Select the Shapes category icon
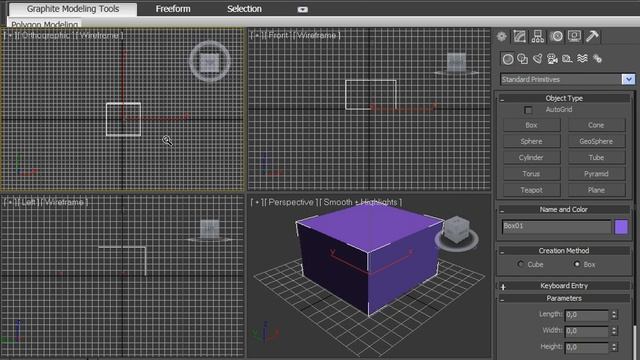The image size is (640, 360). coord(522,59)
